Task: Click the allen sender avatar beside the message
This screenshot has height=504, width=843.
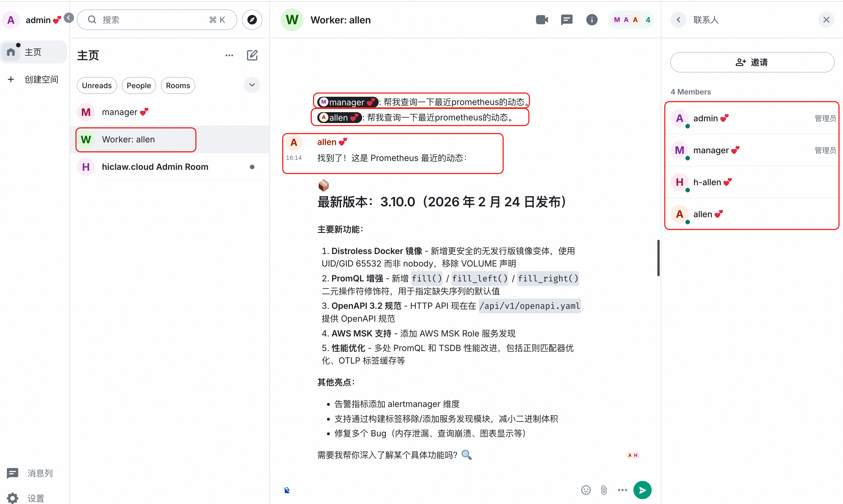Action: (x=294, y=142)
